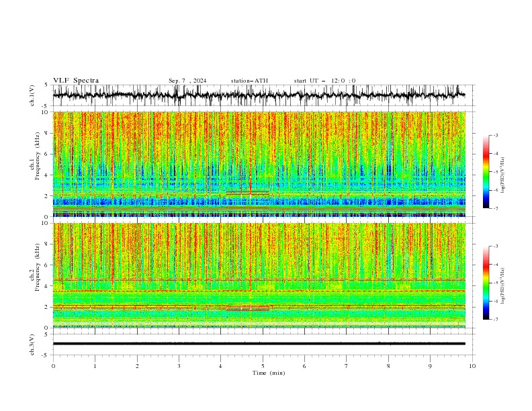Click the "5" tick on the time axis
The image size is (532, 411).
(263, 366)
